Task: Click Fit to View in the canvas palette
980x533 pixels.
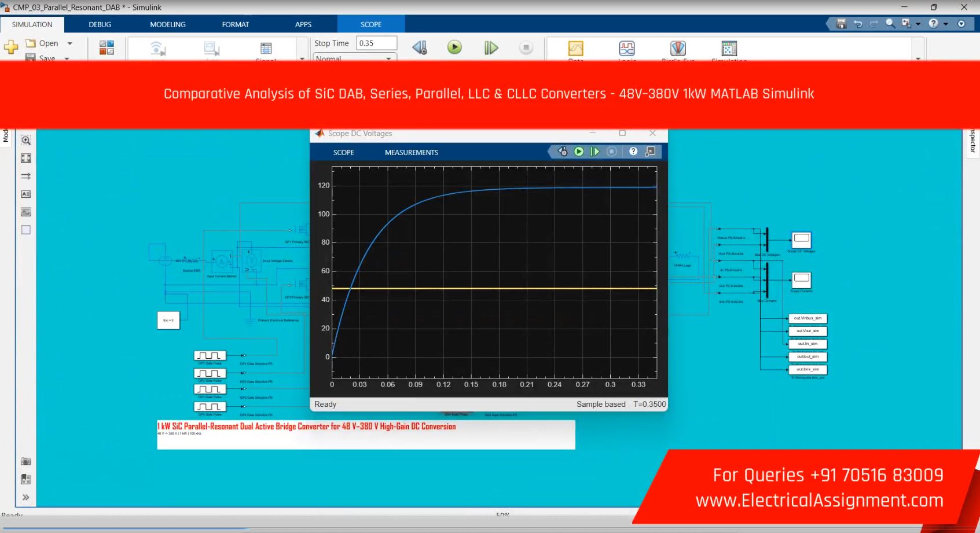Action: click(26, 158)
